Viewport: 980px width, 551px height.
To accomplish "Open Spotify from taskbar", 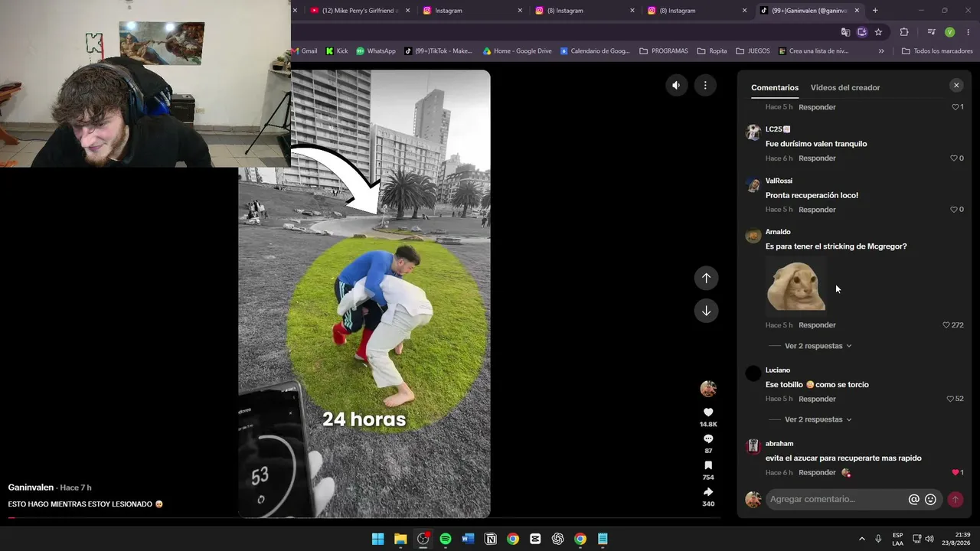I will click(x=446, y=539).
